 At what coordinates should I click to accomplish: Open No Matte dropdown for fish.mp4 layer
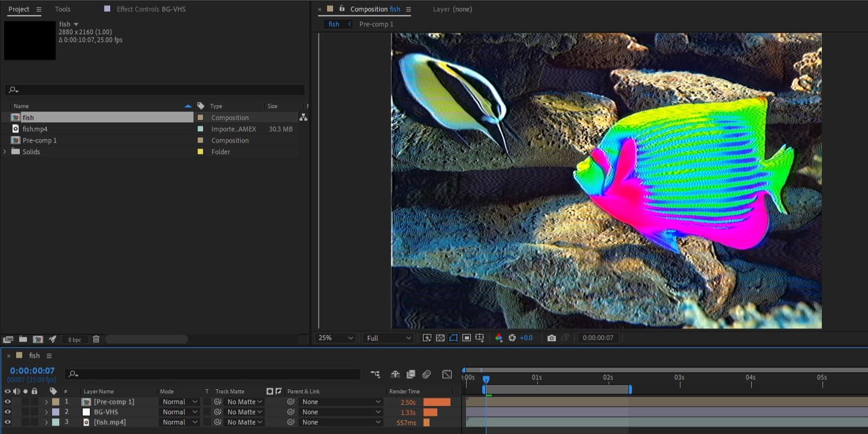coord(244,422)
